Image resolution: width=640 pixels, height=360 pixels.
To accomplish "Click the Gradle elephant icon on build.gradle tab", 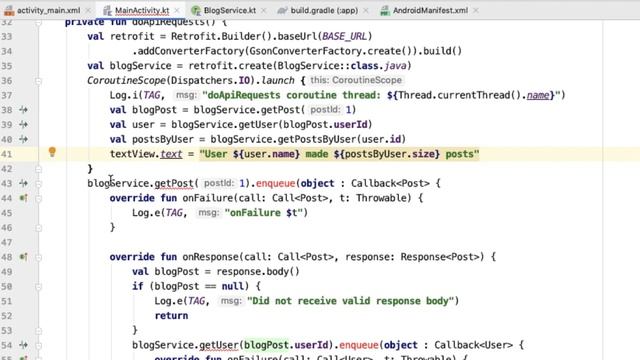I will coord(282,11).
